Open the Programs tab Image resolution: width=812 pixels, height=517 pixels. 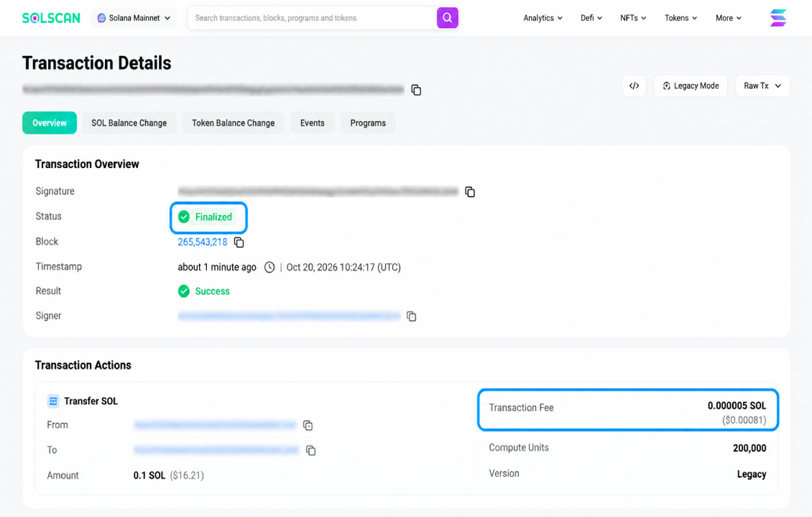point(368,124)
